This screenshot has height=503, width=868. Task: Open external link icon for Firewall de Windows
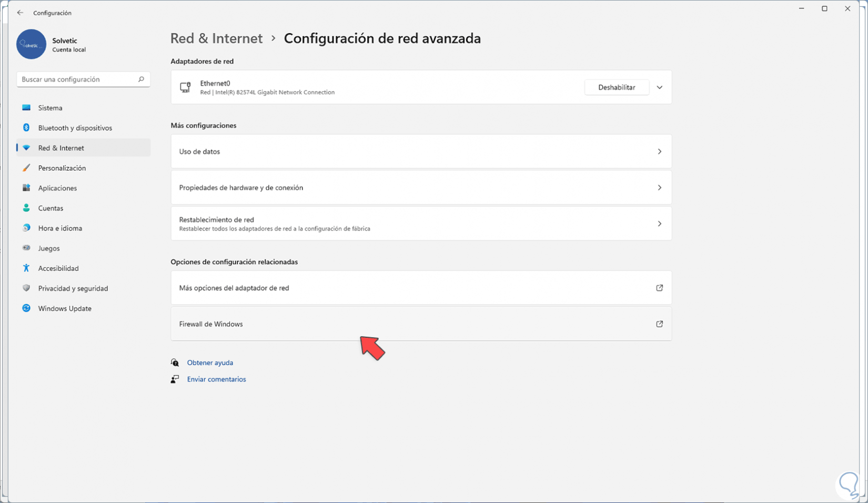[659, 324]
